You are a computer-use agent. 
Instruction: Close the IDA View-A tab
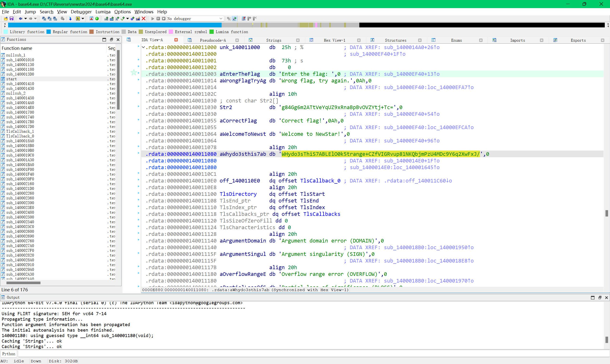176,40
